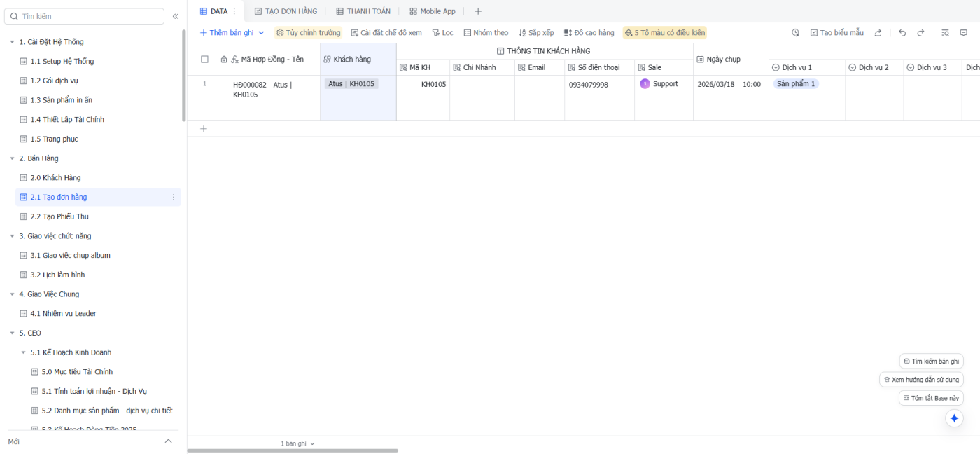Image resolution: width=980 pixels, height=454 pixels.
Task: Collapse the '1. Cài Đặt Hệ Thống' section
Action: [x=12, y=42]
